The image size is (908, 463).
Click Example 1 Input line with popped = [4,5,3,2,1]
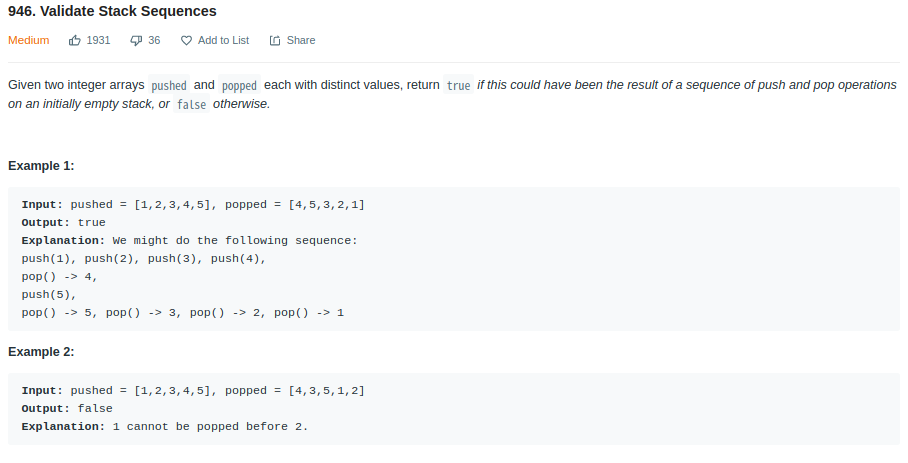(x=193, y=205)
